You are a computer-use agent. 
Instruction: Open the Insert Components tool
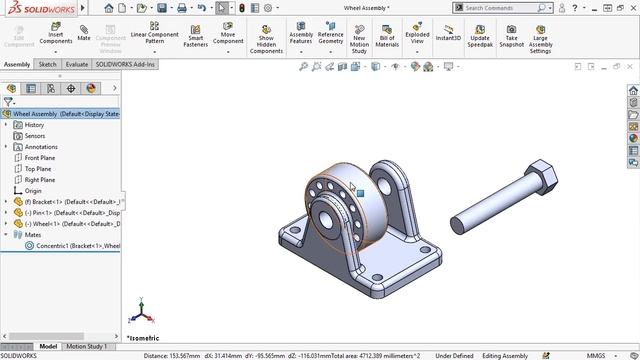(56, 33)
